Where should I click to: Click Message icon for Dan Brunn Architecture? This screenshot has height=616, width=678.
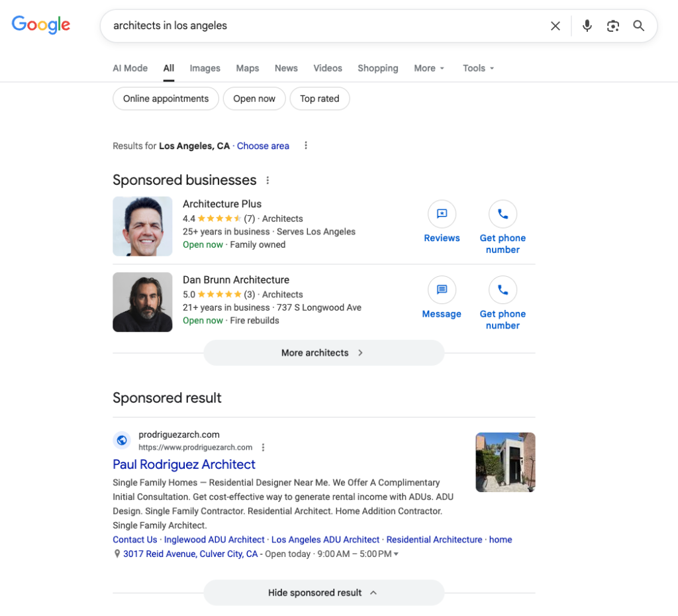(442, 290)
